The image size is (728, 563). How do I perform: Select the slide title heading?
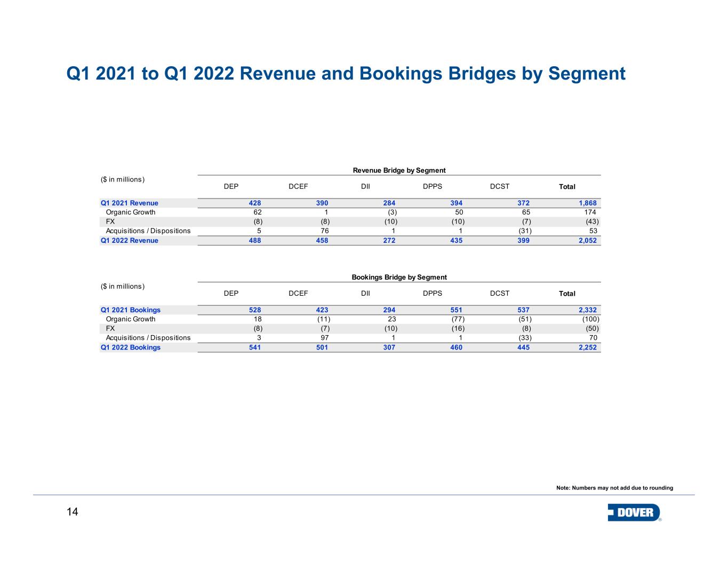pyautogui.click(x=346, y=73)
